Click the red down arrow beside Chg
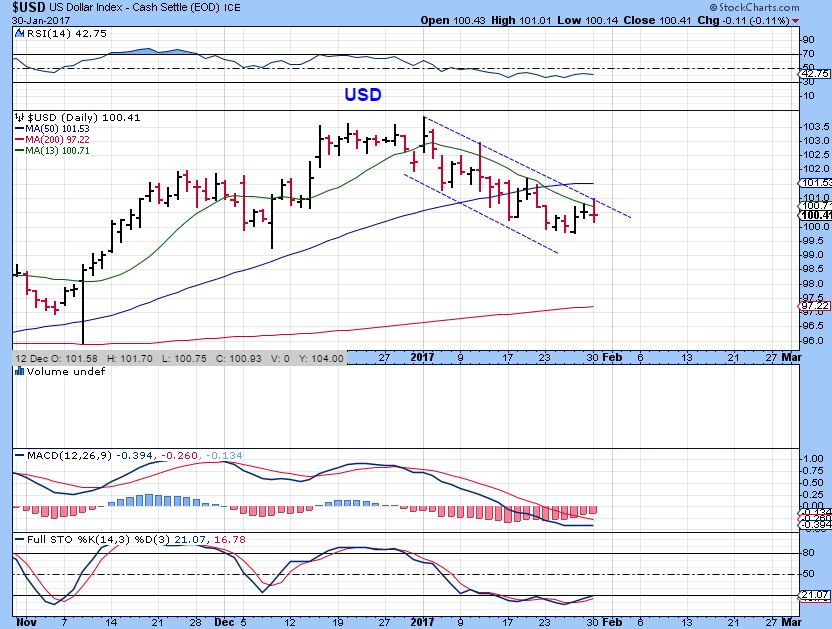Viewport: 832px width, 629px height. coord(796,20)
